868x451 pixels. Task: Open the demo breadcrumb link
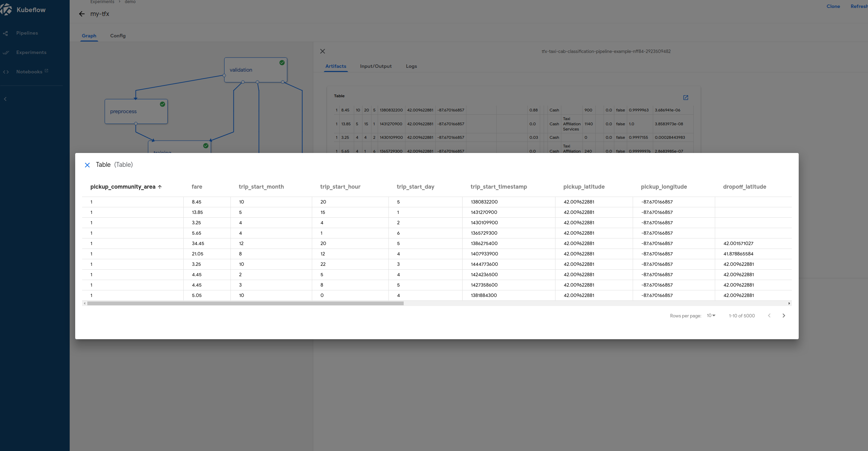[x=130, y=2]
